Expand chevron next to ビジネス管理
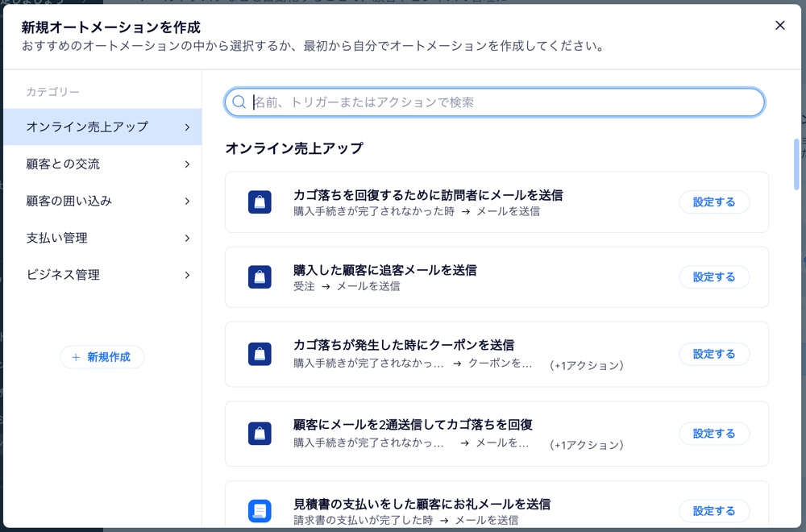This screenshot has height=532, width=806. tap(187, 275)
